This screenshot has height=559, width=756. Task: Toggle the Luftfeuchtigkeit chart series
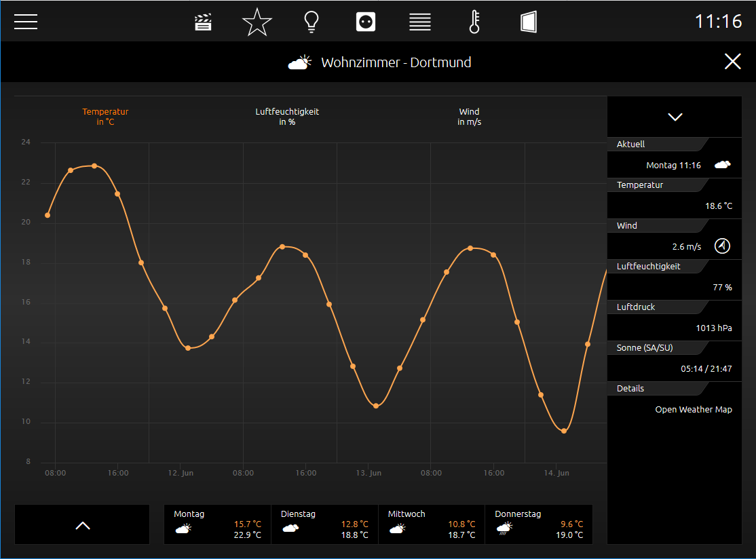(287, 117)
